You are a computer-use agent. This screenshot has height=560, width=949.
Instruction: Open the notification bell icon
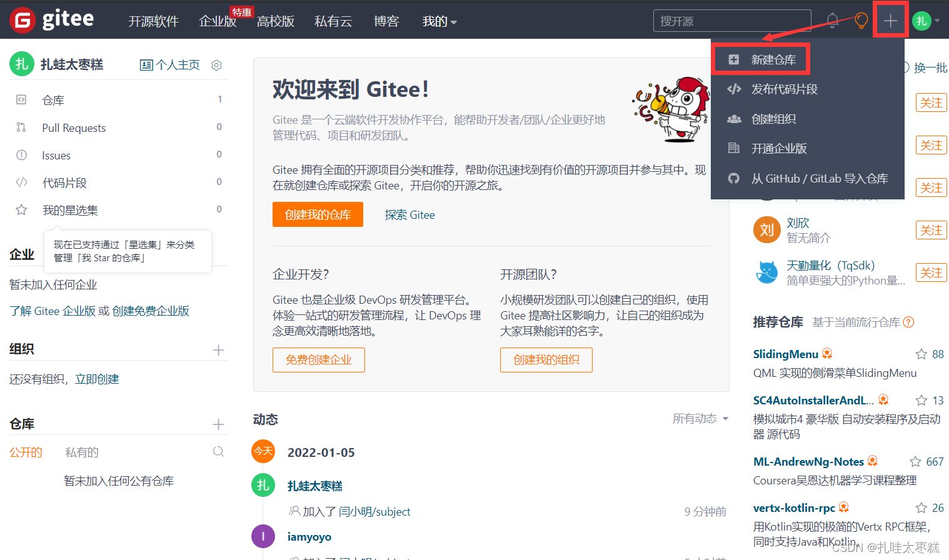832,19
